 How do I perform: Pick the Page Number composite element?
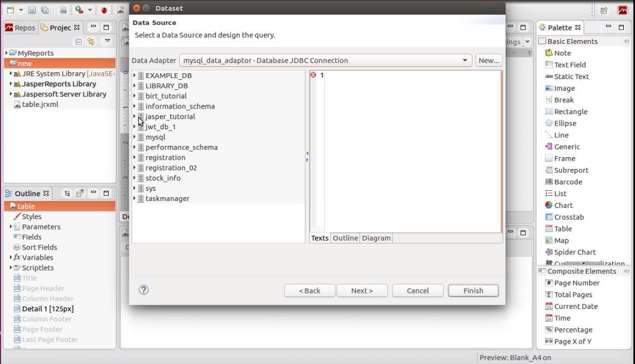[572, 283]
